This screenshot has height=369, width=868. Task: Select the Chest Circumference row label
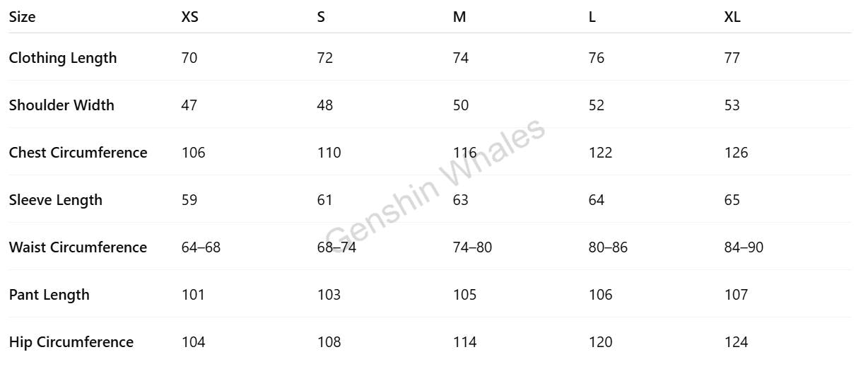pos(78,153)
